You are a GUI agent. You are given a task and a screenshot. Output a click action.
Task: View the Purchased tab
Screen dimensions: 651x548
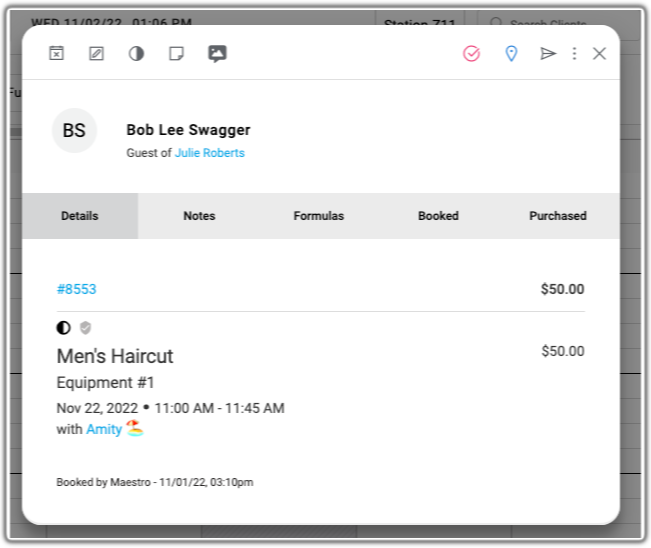pos(558,216)
